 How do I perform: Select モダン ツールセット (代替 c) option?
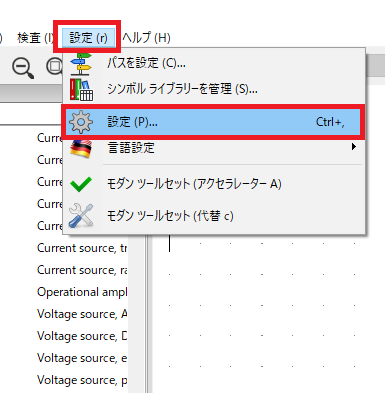(214, 215)
